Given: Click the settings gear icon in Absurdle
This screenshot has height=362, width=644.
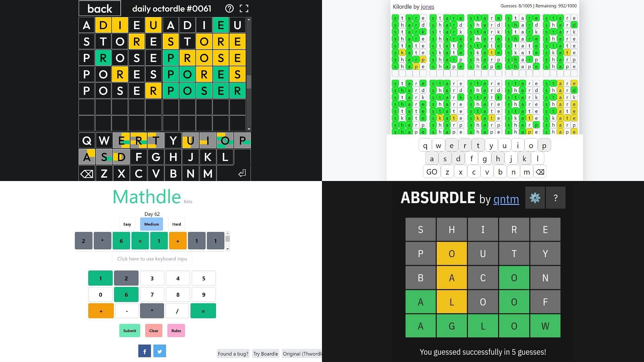Looking at the screenshot, I should point(535,198).
